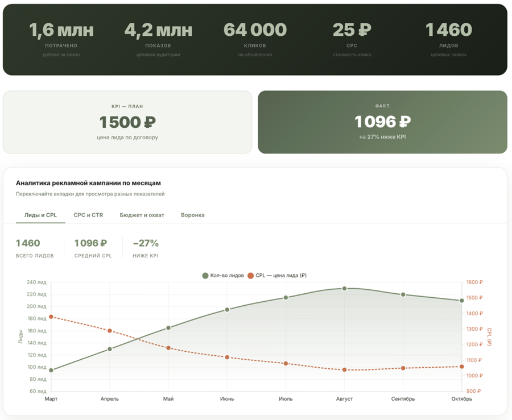Select the Воронка tab
This screenshot has width=512, height=420.
coord(193,215)
